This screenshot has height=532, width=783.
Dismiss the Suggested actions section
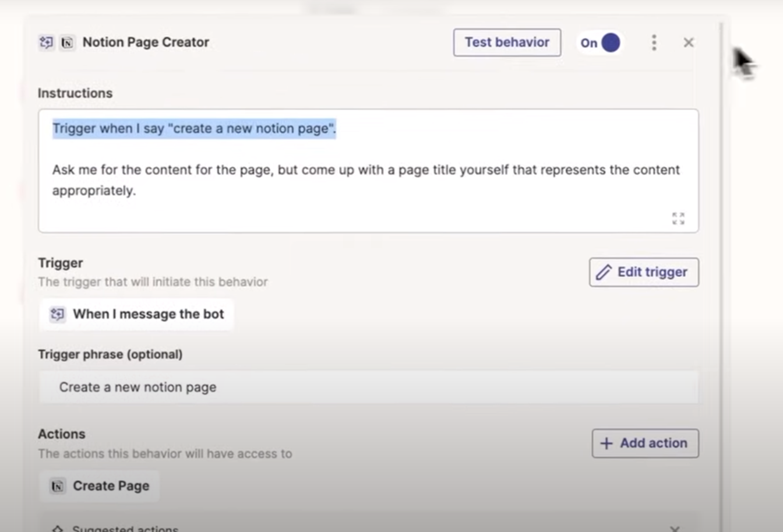(675, 529)
